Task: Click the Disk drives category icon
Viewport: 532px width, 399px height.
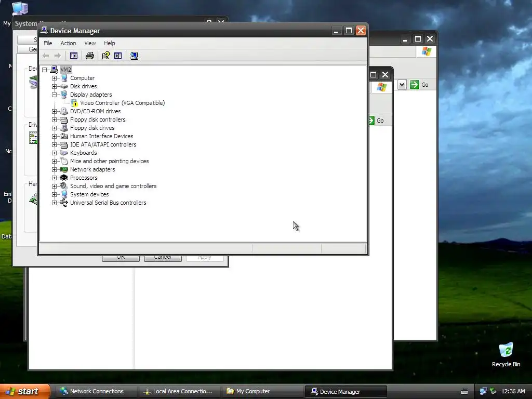Action: 64,86
